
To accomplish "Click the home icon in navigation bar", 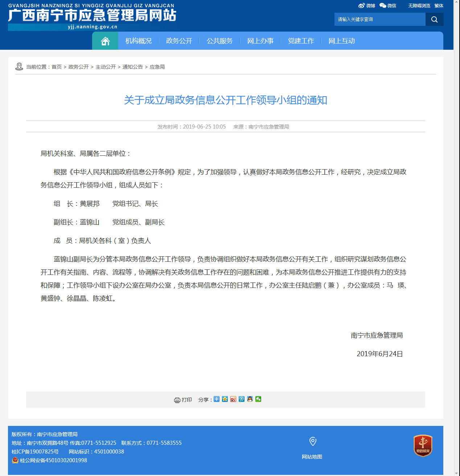I will click(x=105, y=41).
